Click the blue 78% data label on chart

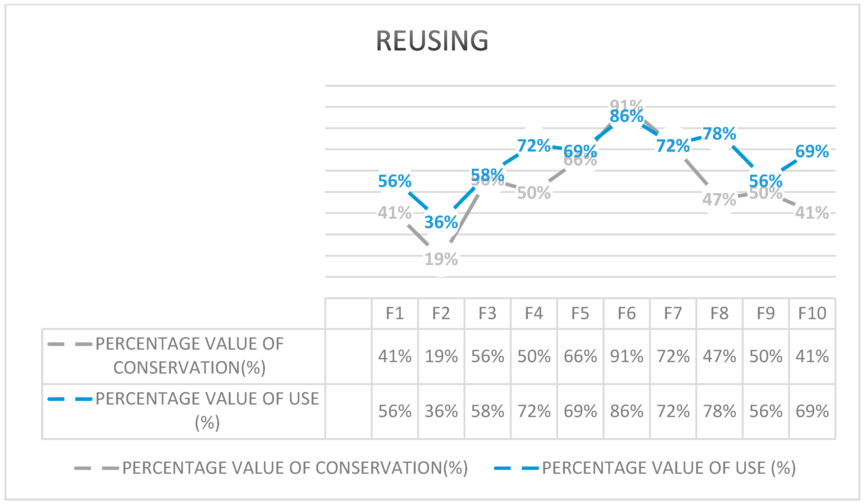click(719, 134)
